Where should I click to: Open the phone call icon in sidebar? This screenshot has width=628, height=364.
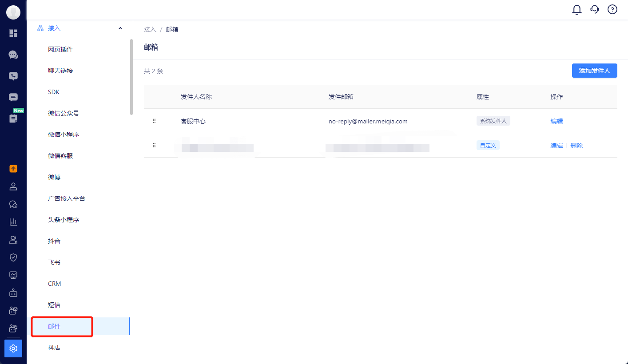[x=13, y=76]
